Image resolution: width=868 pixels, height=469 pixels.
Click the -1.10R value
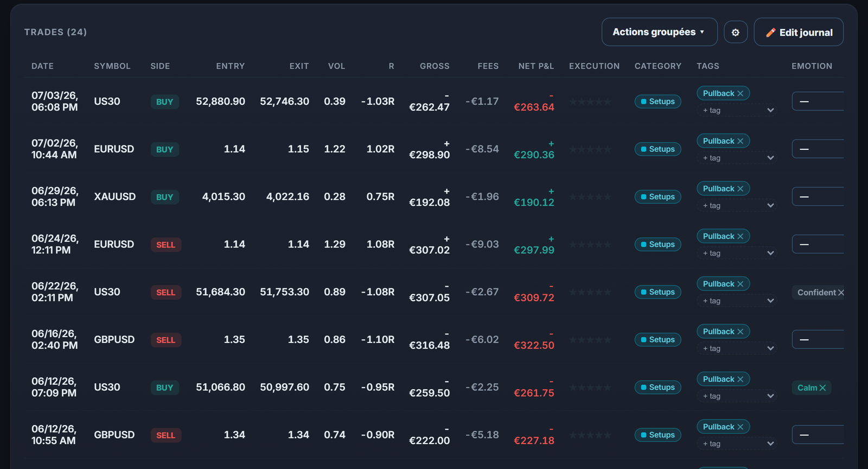coord(378,340)
